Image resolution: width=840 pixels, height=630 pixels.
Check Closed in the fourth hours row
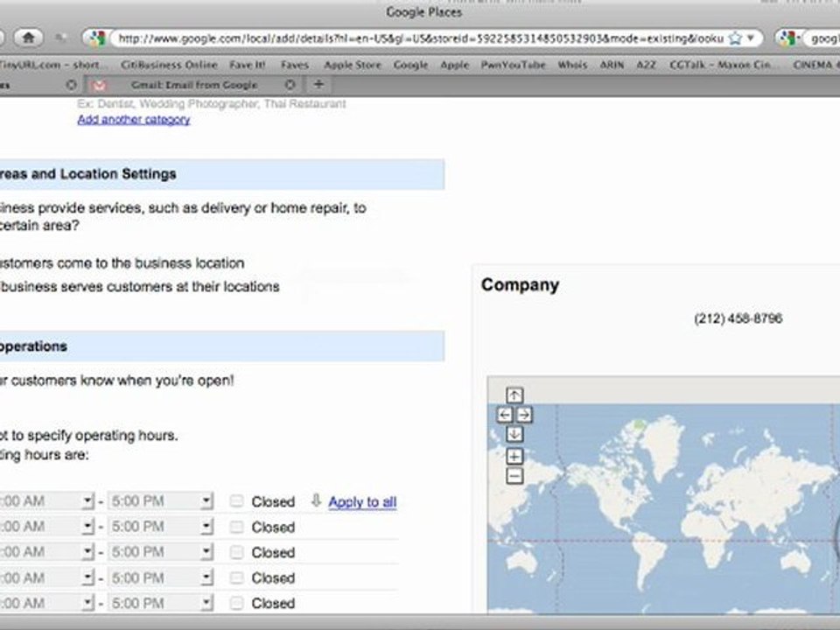coord(236,577)
